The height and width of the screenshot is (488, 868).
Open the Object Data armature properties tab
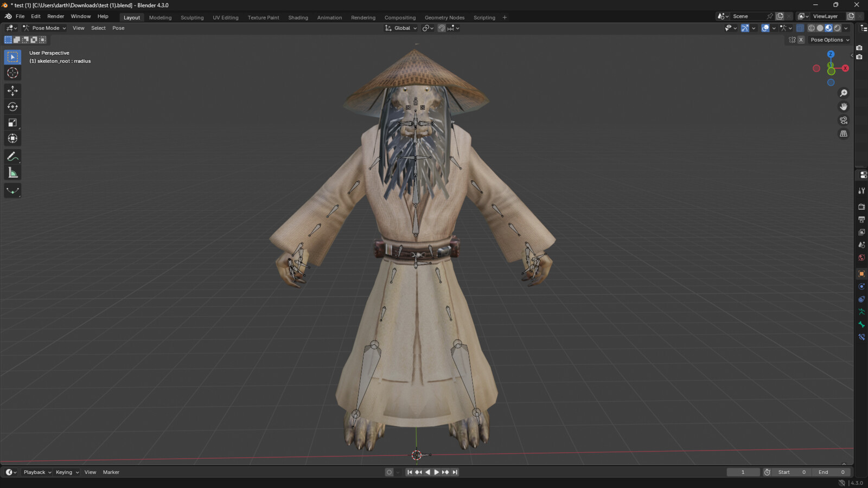(x=861, y=312)
